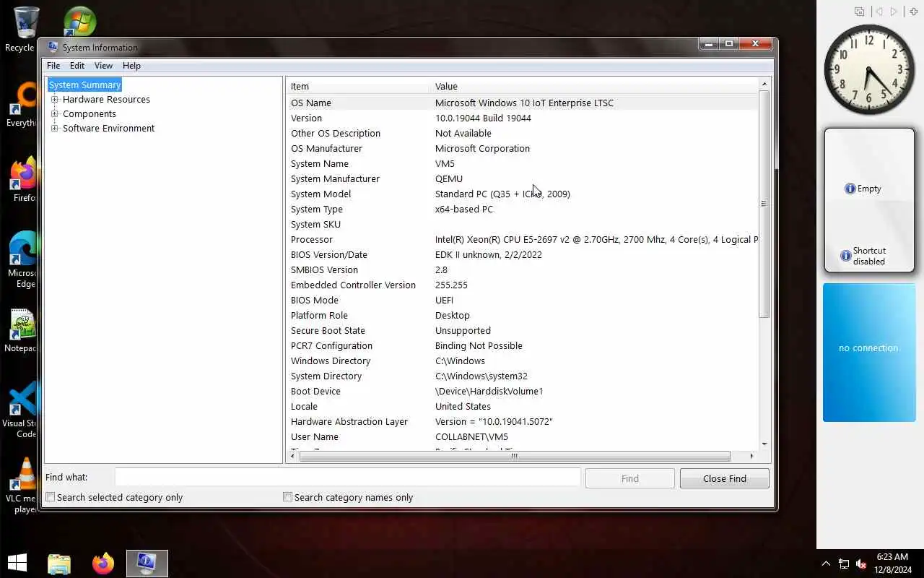Select the BIOS Mode row

point(522,300)
